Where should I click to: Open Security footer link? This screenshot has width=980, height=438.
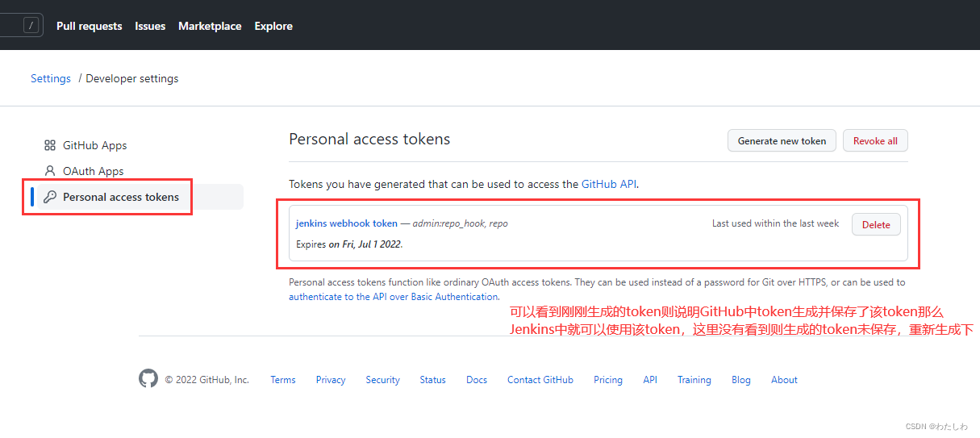pos(382,380)
